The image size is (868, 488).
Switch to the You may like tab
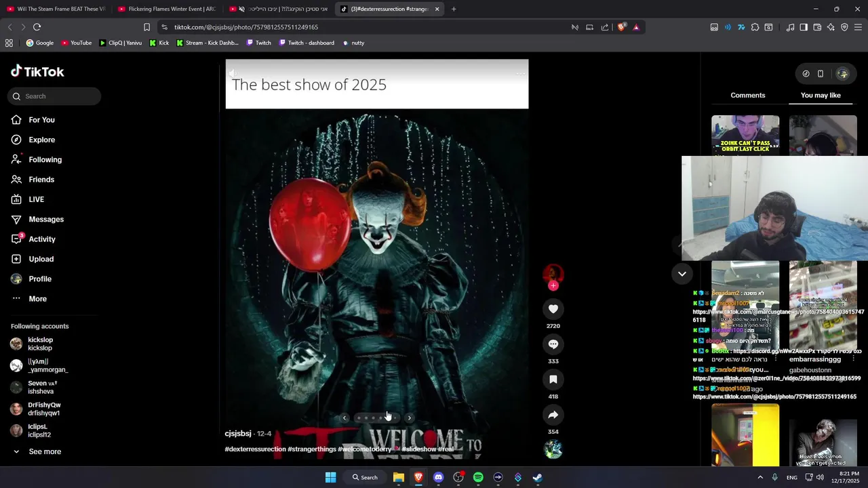(821, 95)
